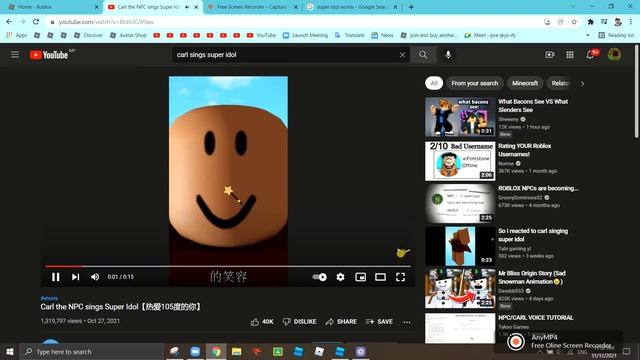640x360 pixels.
Task: Pause the video
Action: (56, 277)
